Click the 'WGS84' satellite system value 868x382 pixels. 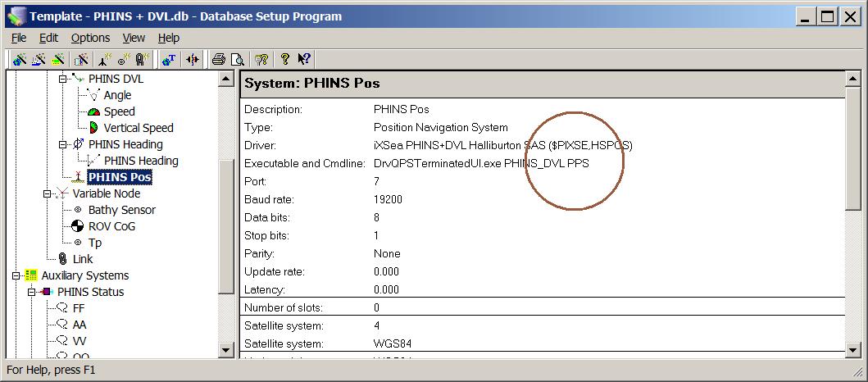(393, 343)
